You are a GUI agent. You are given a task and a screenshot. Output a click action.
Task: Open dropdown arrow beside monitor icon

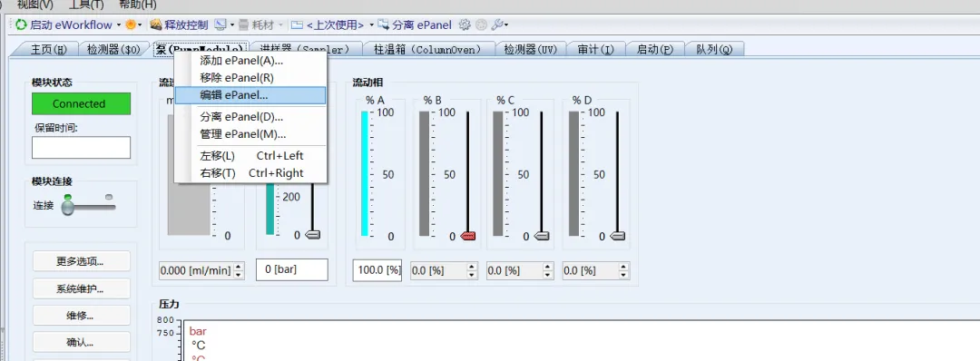pyautogui.click(x=232, y=25)
